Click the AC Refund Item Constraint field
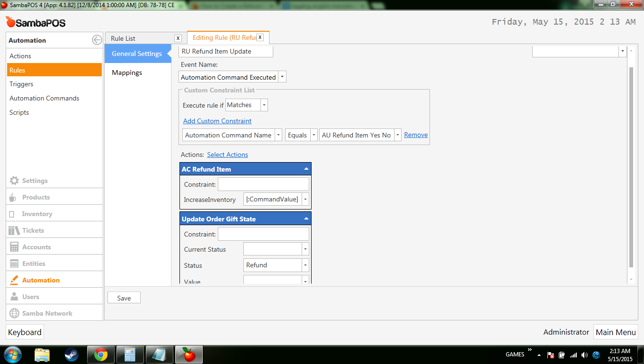Image resolution: width=644 pixels, height=364 pixels. [263, 184]
